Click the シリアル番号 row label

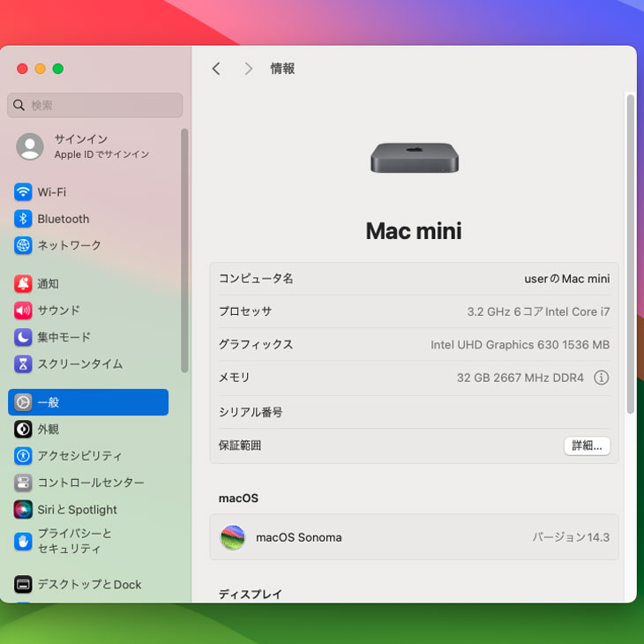point(251,412)
